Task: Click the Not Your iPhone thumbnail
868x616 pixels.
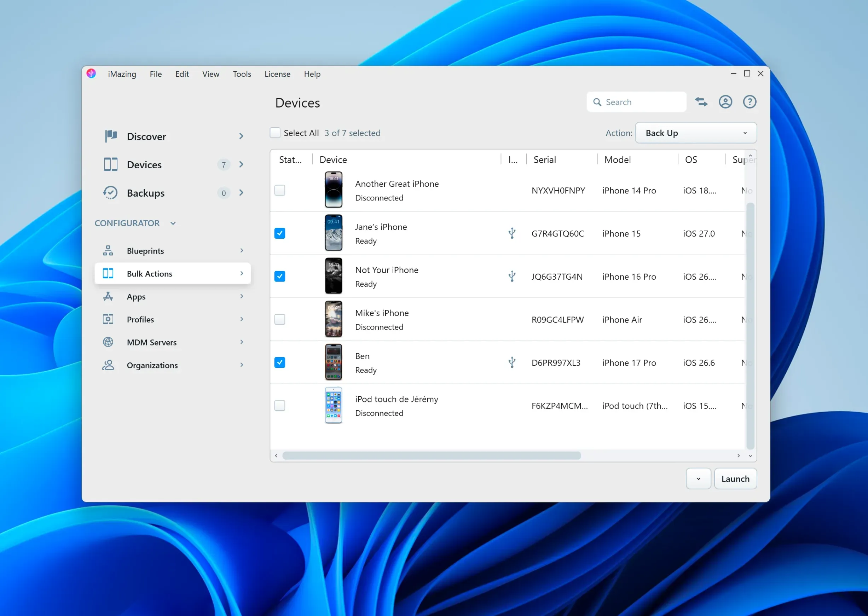Action: tap(334, 276)
